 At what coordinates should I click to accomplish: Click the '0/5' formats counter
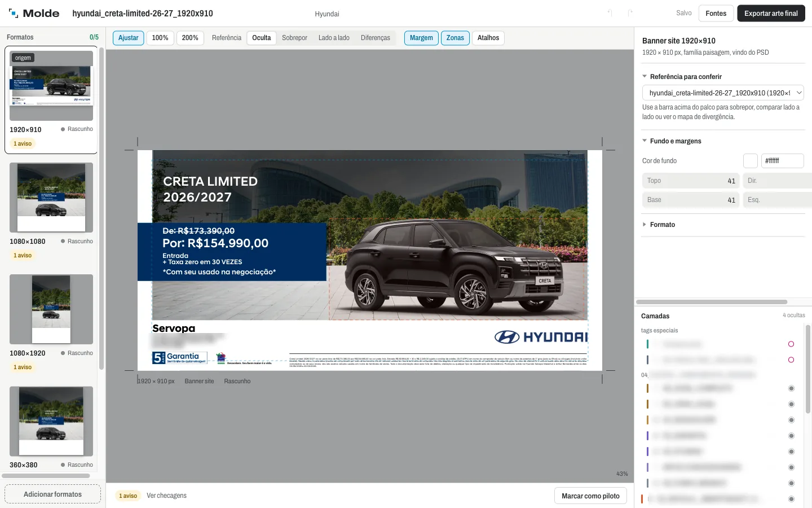94,37
